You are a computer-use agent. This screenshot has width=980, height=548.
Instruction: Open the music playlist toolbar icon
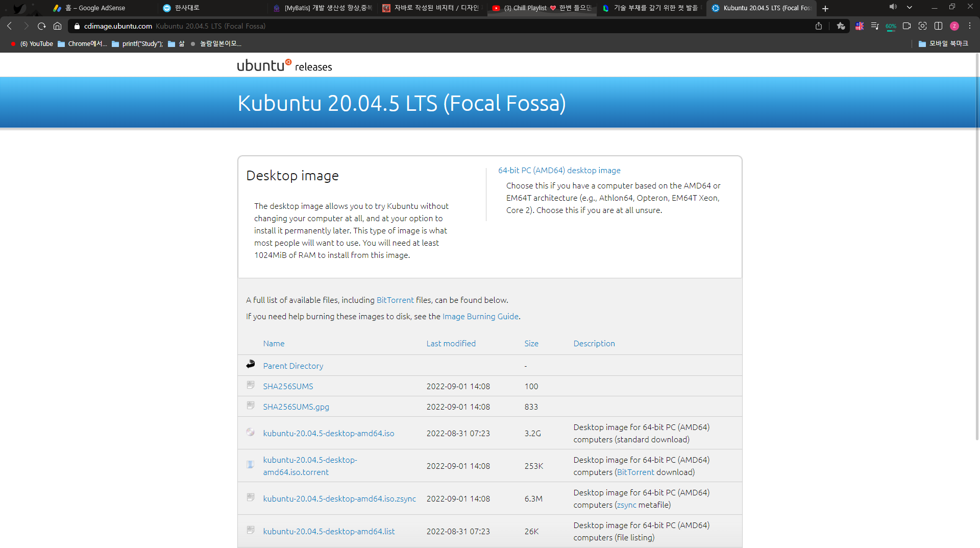tap(875, 26)
